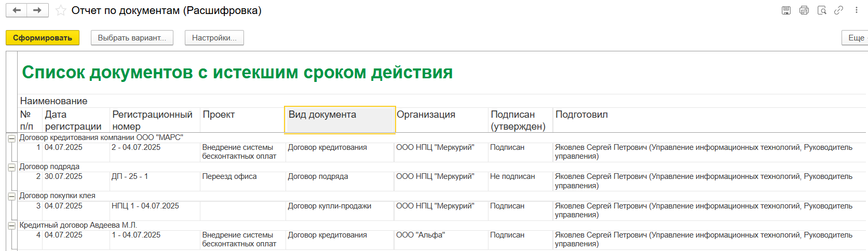Viewport: 868px width, 251px height.
Task: Collapse the "Договор подряда" group
Action: click(11, 168)
